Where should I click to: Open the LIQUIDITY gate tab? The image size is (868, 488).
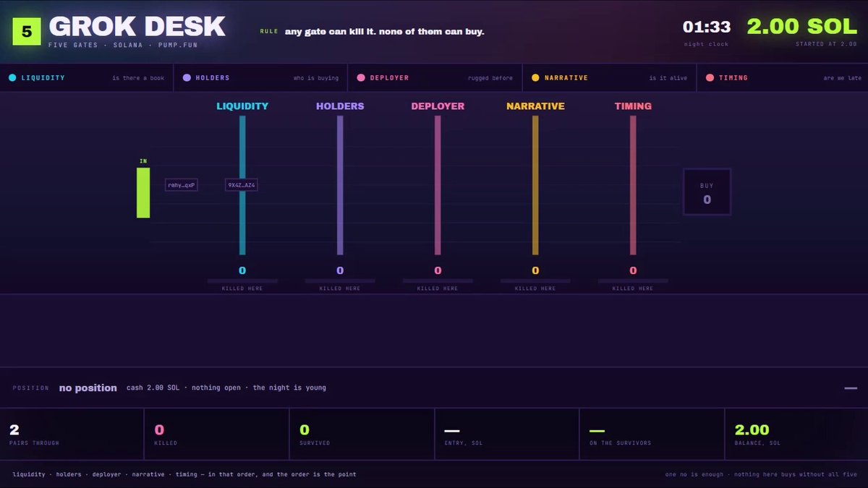coord(87,78)
